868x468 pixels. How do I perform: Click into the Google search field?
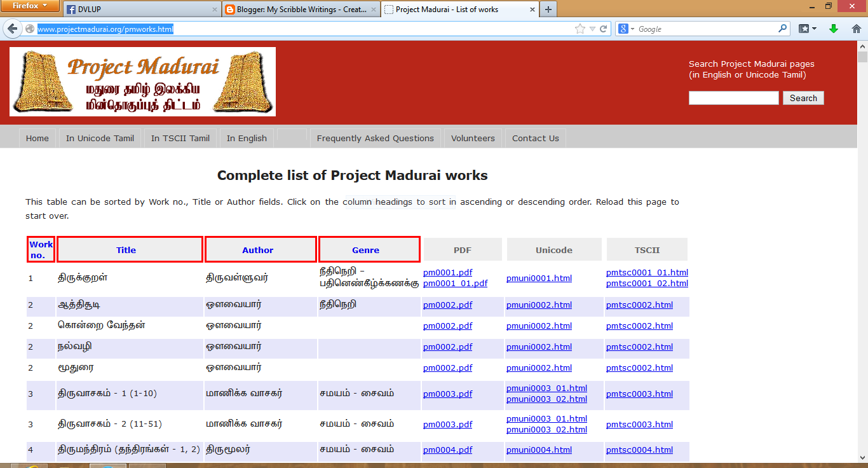pyautogui.click(x=707, y=29)
